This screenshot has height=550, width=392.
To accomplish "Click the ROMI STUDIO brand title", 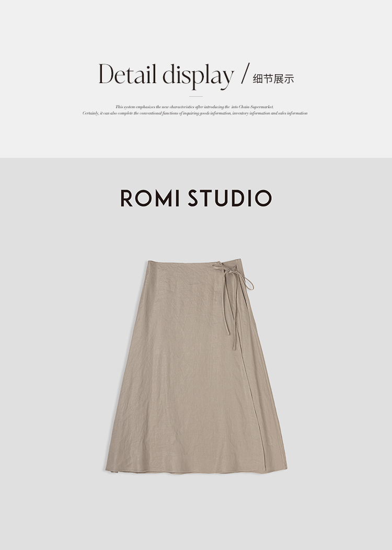I will 196,198.
